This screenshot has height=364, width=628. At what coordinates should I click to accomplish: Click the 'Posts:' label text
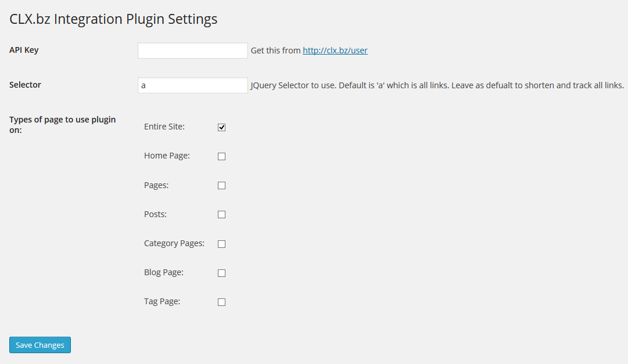pyautogui.click(x=155, y=214)
